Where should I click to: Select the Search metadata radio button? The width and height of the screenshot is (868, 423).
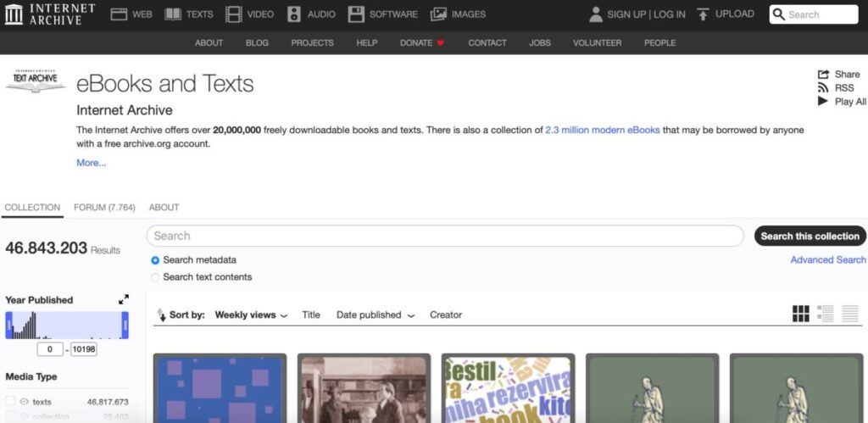(x=155, y=260)
